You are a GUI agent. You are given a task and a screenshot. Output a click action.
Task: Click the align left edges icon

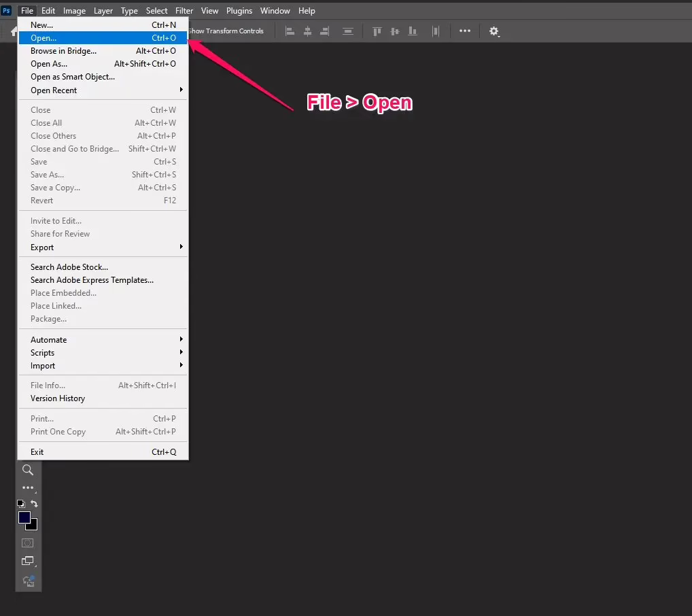point(290,31)
